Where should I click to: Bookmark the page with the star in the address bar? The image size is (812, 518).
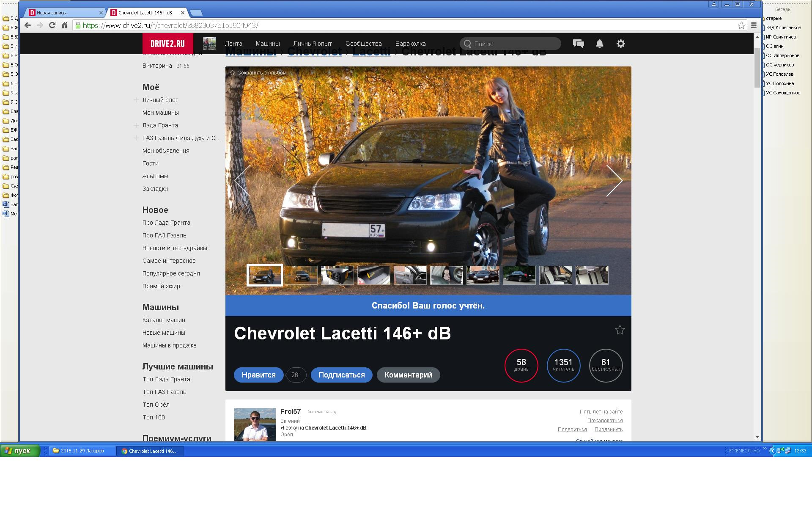[x=741, y=25]
